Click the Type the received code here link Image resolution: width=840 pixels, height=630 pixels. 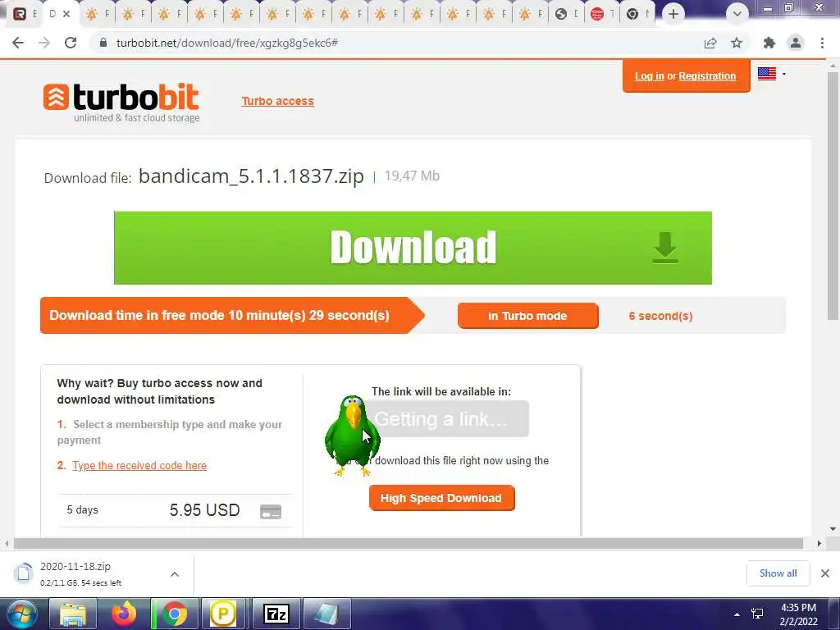[x=139, y=466]
